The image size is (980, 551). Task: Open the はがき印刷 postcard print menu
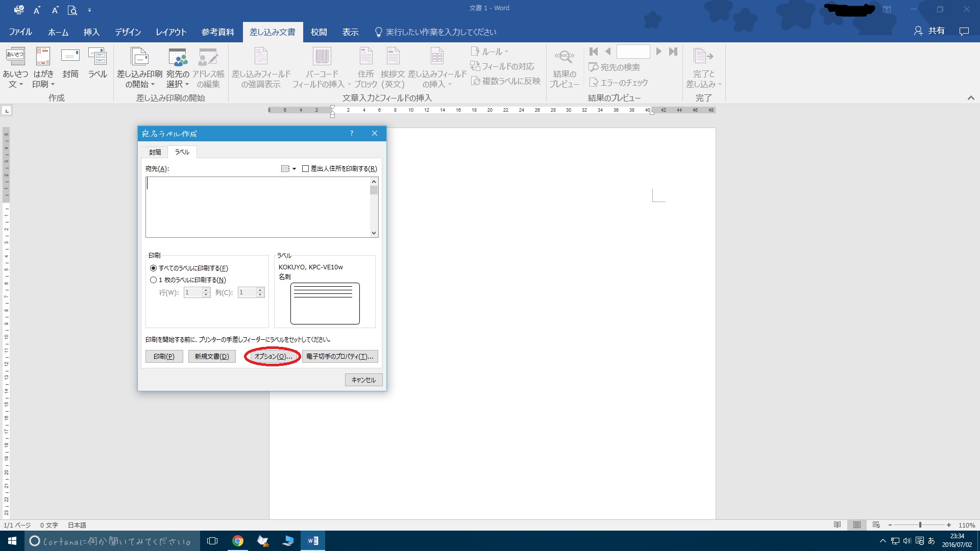pos(43,68)
